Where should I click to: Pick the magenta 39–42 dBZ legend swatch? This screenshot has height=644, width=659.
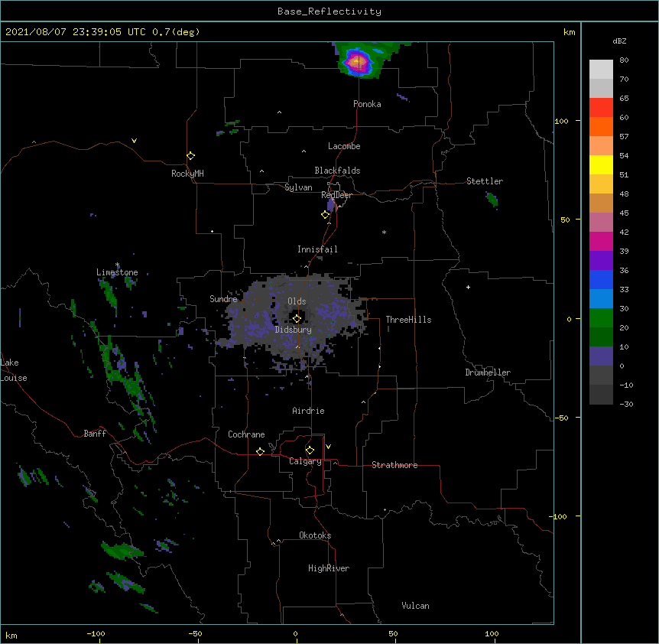[x=601, y=241]
